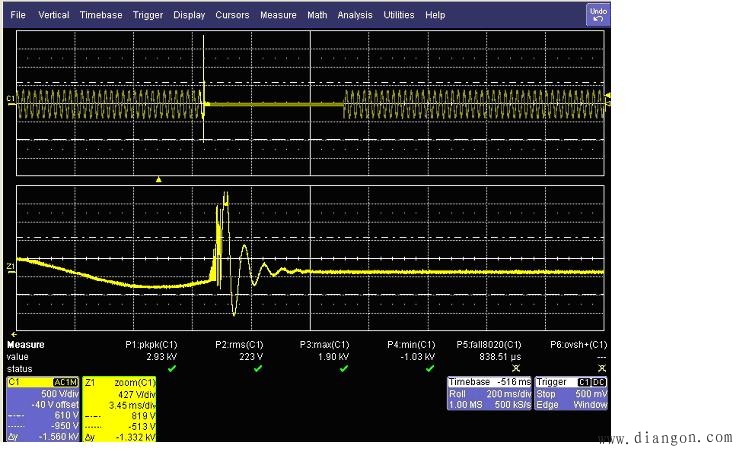Click the trigger position marker below upper grid
738x452 pixels.
[x=158, y=179]
